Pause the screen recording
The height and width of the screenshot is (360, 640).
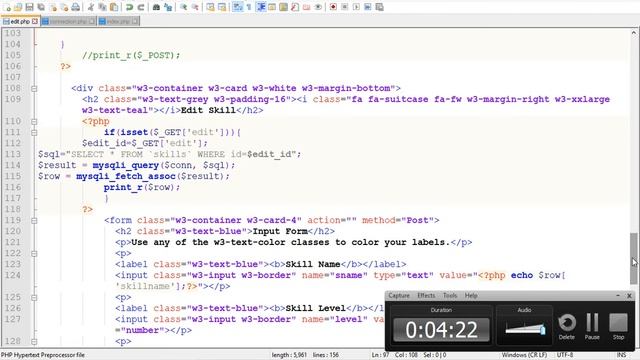[592, 327]
